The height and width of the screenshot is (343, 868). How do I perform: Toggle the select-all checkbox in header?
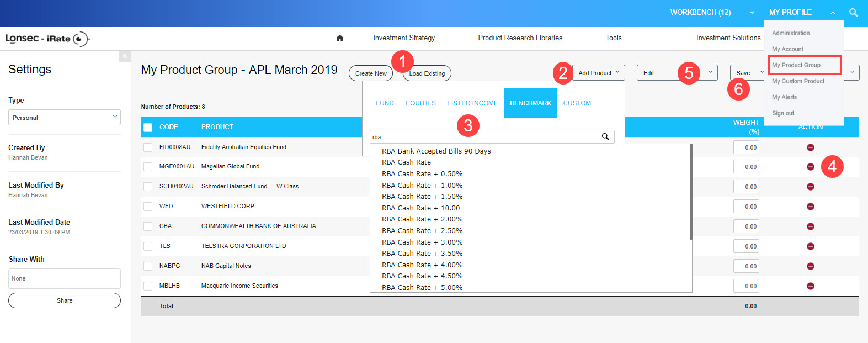click(x=148, y=128)
